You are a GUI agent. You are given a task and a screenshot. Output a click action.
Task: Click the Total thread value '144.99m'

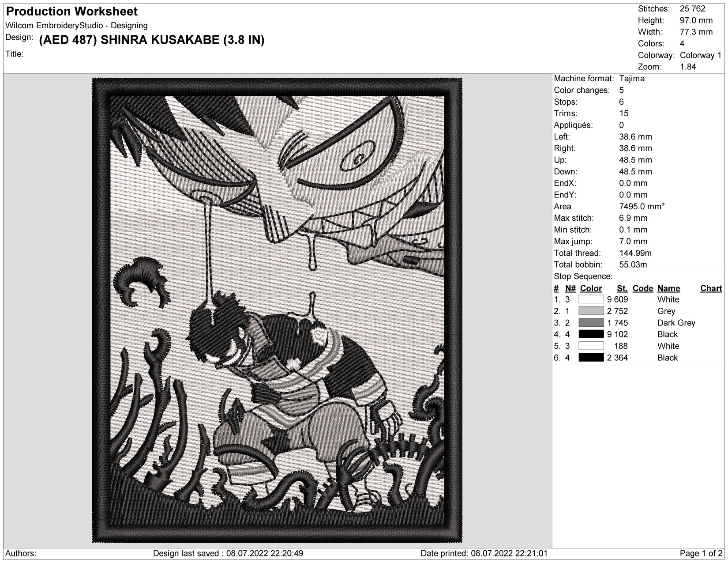[635, 253]
